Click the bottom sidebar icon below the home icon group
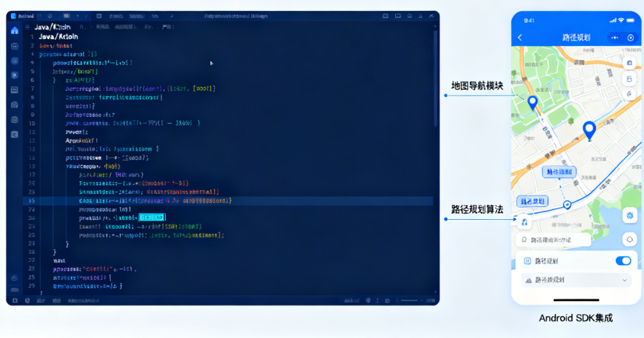644x338 pixels. [14, 135]
